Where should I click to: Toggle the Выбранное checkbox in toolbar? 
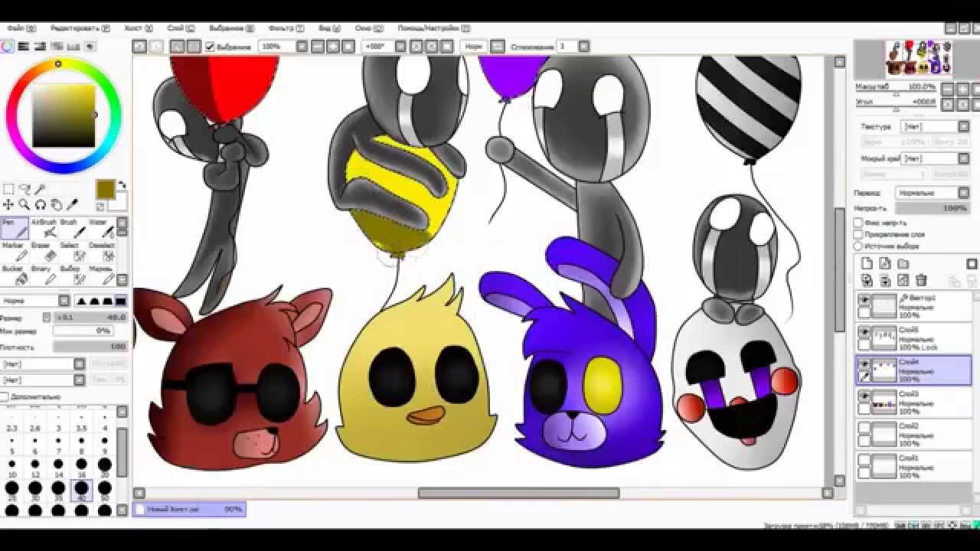[210, 47]
